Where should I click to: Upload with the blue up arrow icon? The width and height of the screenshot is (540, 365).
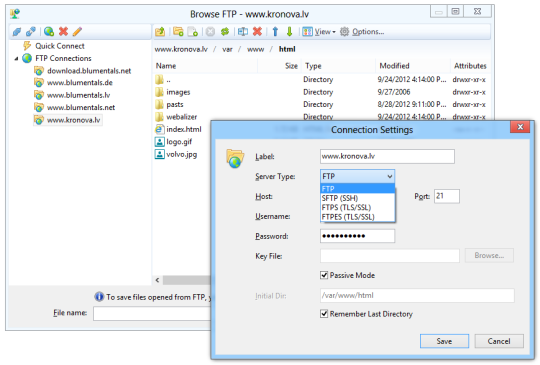(275, 32)
